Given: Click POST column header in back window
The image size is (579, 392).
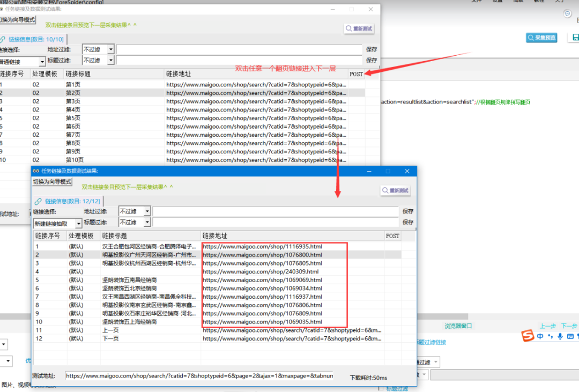Looking at the screenshot, I should (x=357, y=74).
